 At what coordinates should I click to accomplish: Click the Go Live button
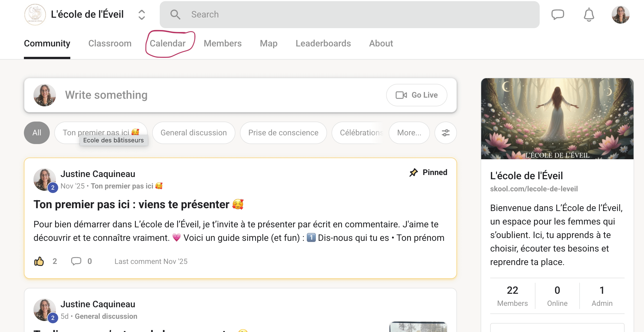pyautogui.click(x=416, y=95)
